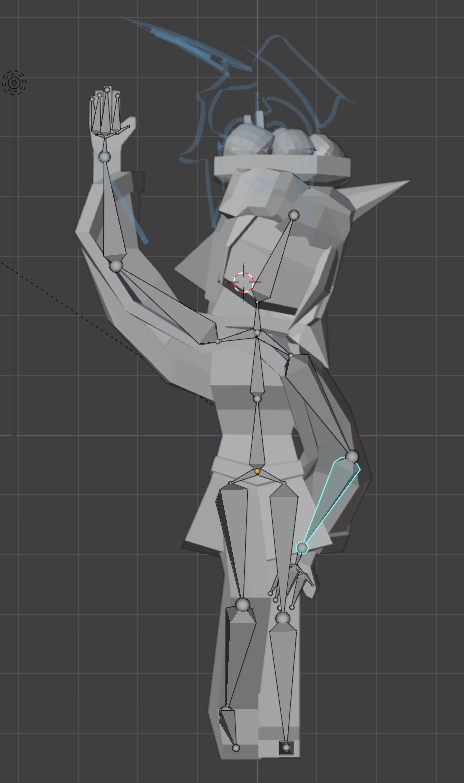Click the orange origin dot at the pelvis

(x=257, y=471)
